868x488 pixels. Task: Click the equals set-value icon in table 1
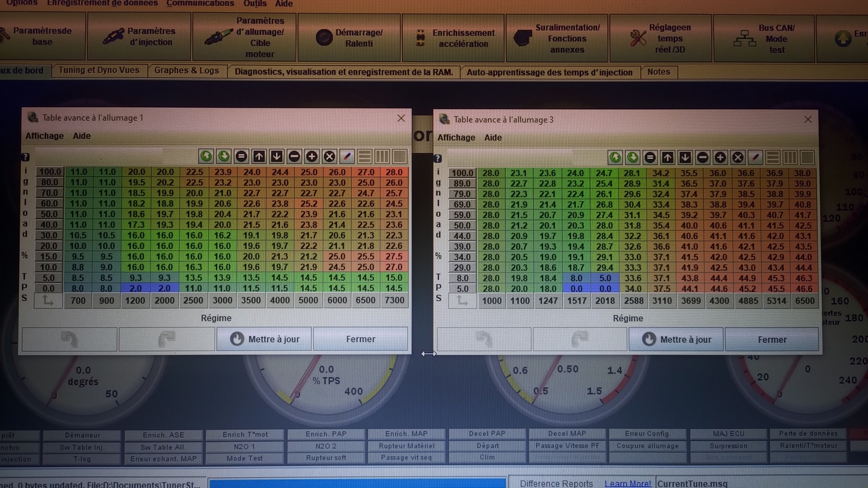[241, 157]
